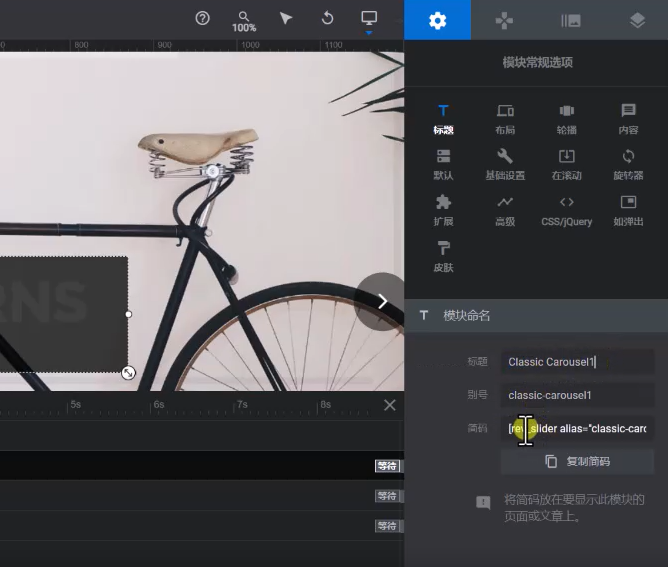
Task: Click the undo arrow icon
Action: coord(327,18)
